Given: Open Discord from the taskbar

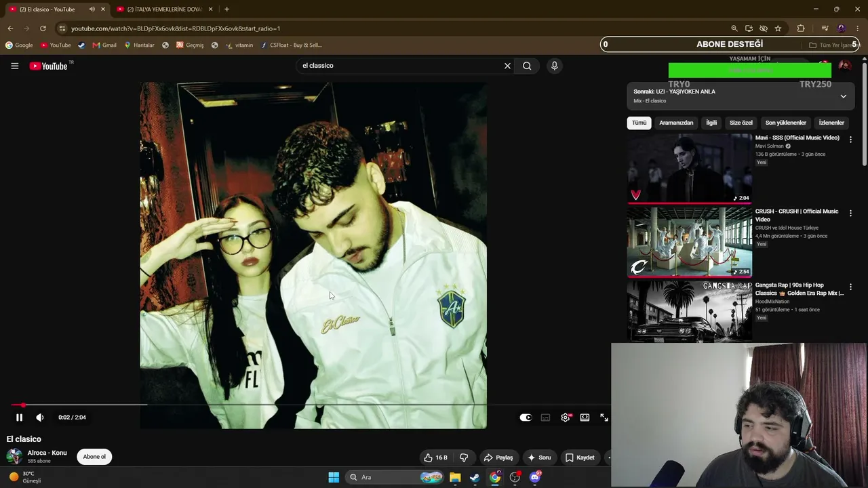Looking at the screenshot, I should (535, 477).
